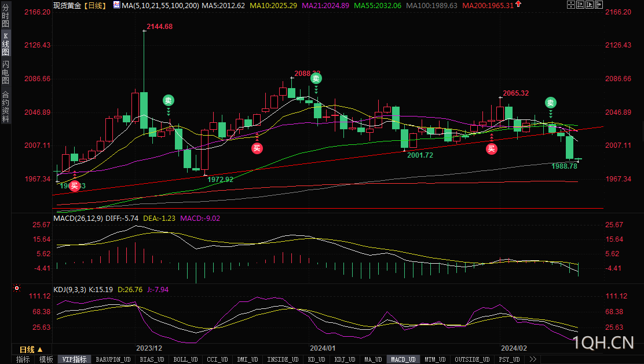
Task: Click the jump-to-start axis icon
Action: [580, 5]
